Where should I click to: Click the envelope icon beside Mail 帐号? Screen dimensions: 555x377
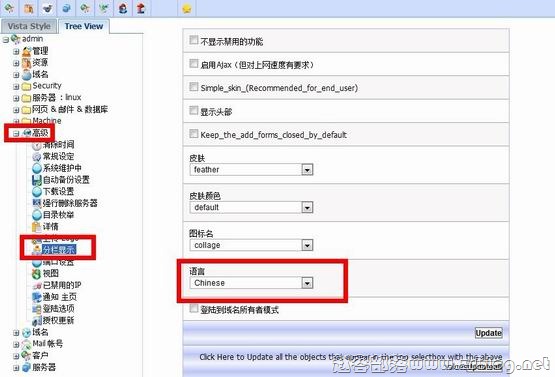pos(27,344)
